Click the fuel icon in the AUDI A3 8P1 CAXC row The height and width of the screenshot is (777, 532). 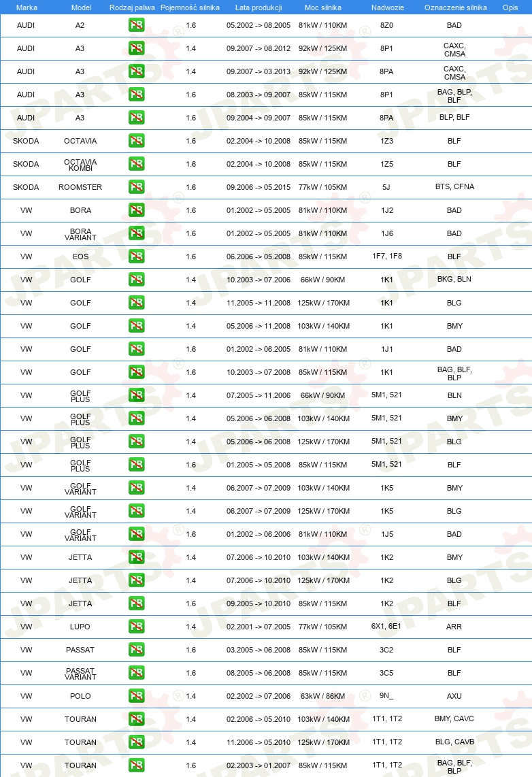pyautogui.click(x=136, y=48)
